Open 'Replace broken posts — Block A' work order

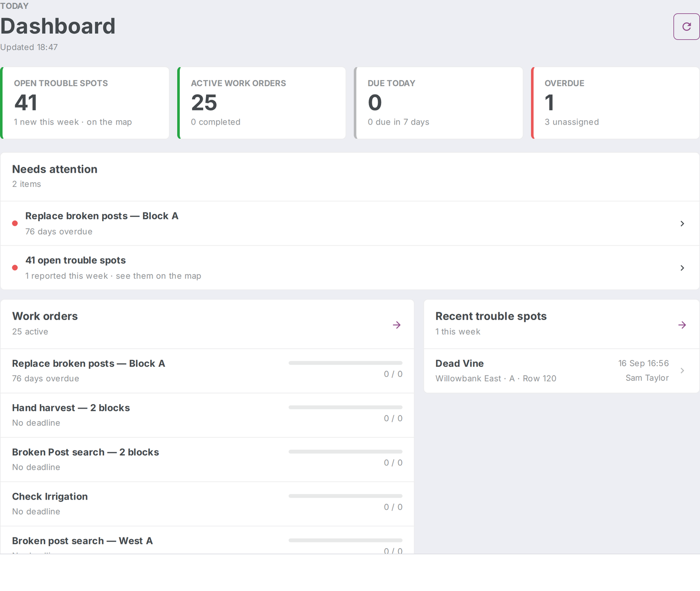point(207,371)
